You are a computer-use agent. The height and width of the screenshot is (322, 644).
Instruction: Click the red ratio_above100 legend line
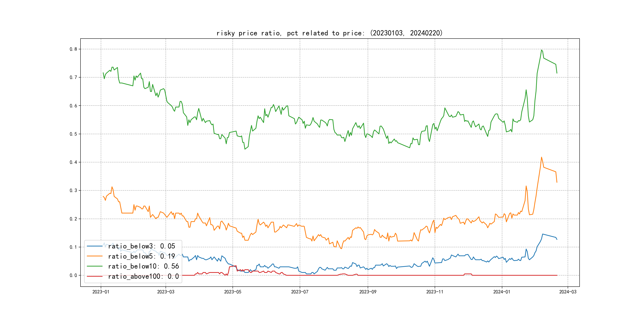94,276
